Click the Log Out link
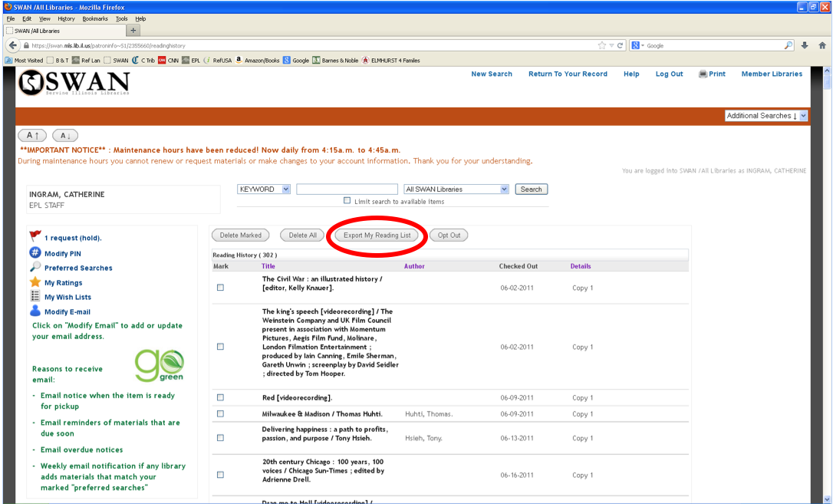 [669, 74]
